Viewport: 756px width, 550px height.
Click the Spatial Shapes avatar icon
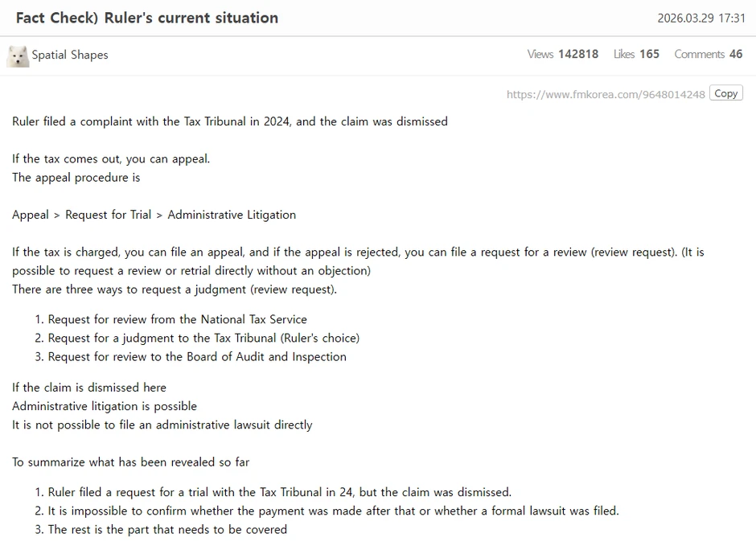point(18,55)
